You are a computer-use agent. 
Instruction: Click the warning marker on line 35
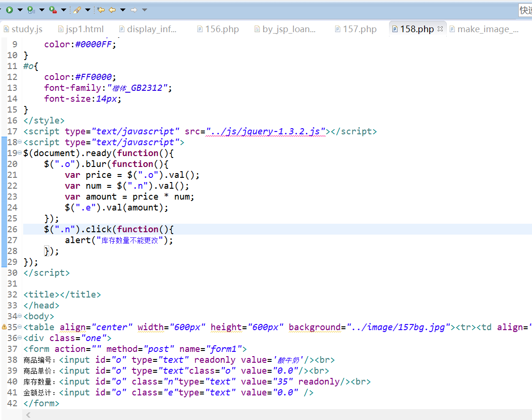4,327
